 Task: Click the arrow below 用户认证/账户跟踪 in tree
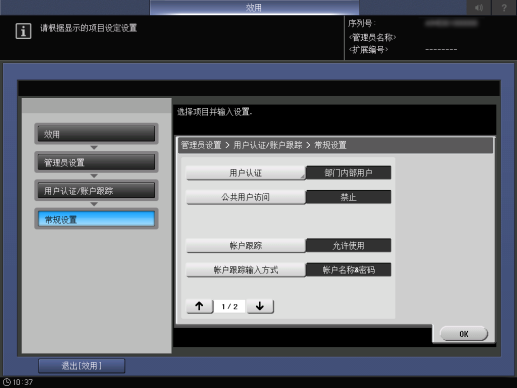[94, 204]
